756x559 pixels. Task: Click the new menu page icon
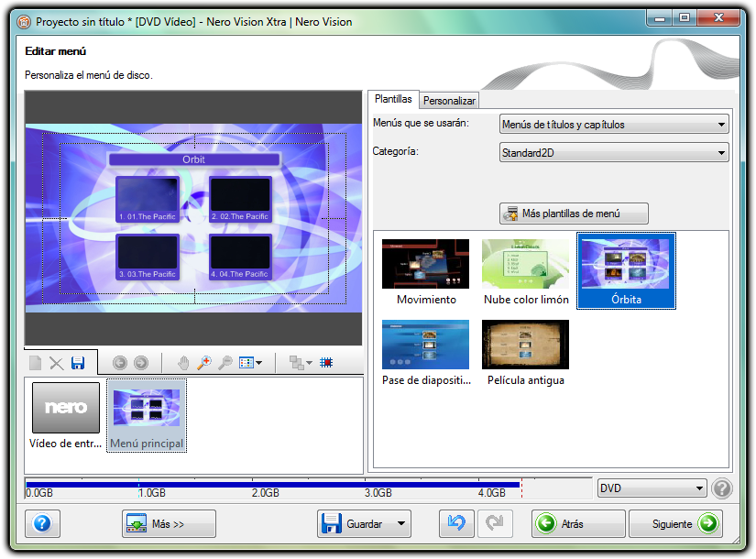point(35,363)
